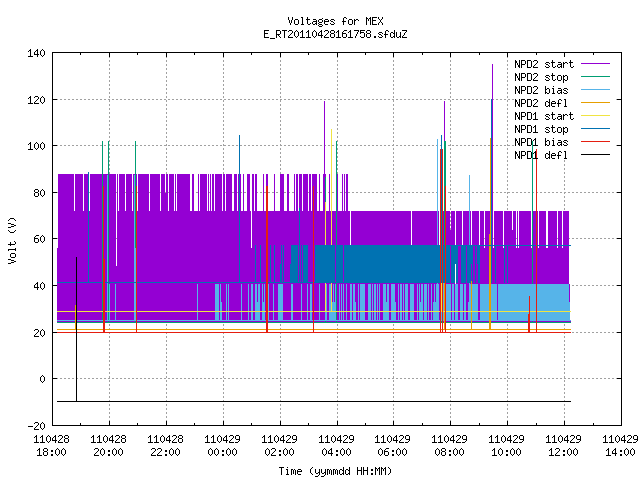
Task: Click the 110429 08:00 time tick label
Action: 449,446
